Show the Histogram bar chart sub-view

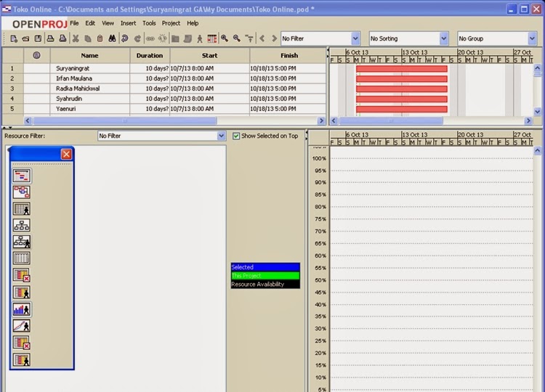[x=22, y=309]
